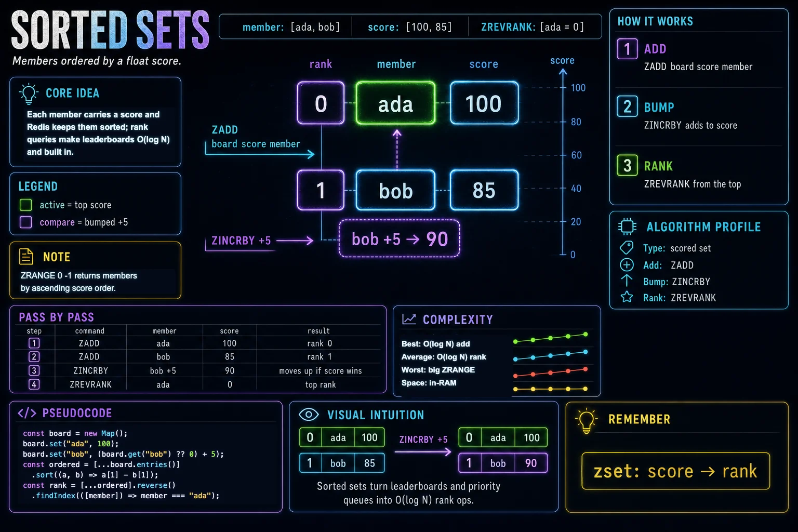The image size is (798, 532).
Task: Click the 90 cell in Visual Intuition
Action: pyautogui.click(x=531, y=463)
